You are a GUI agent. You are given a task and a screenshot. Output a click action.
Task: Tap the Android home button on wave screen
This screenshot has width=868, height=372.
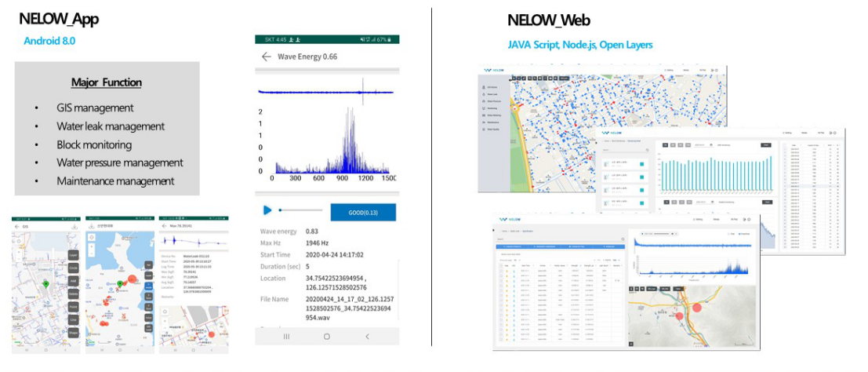327,336
